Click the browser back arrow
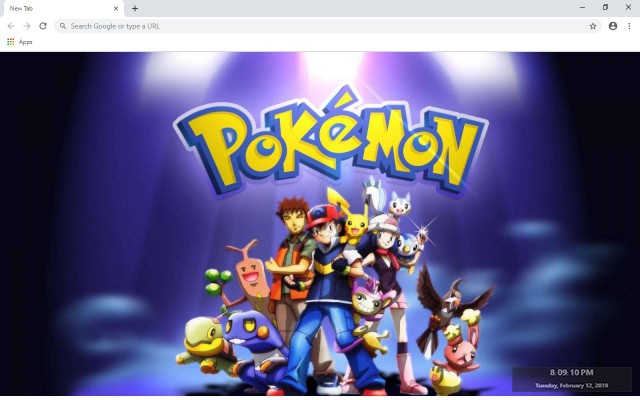 coord(11,26)
